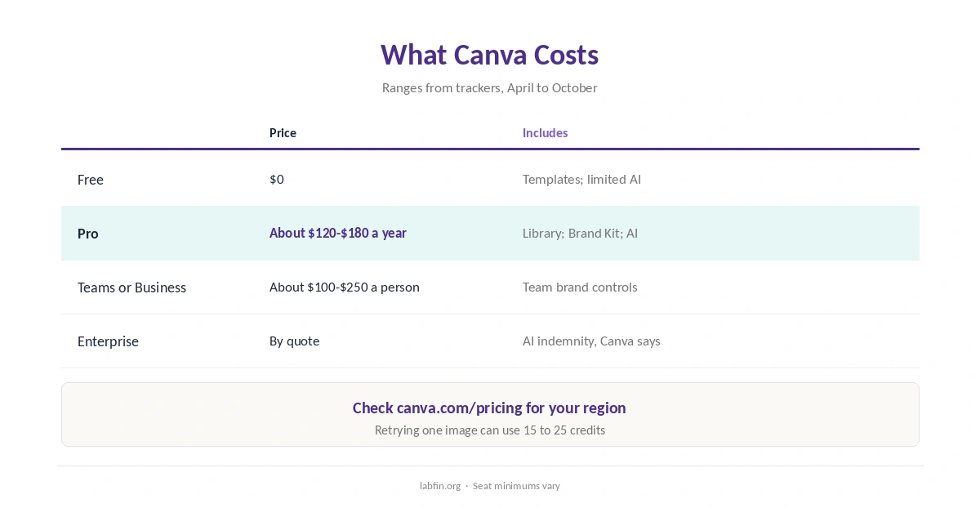
Task: Click the 'What Canva Costs' title
Action: [489, 55]
